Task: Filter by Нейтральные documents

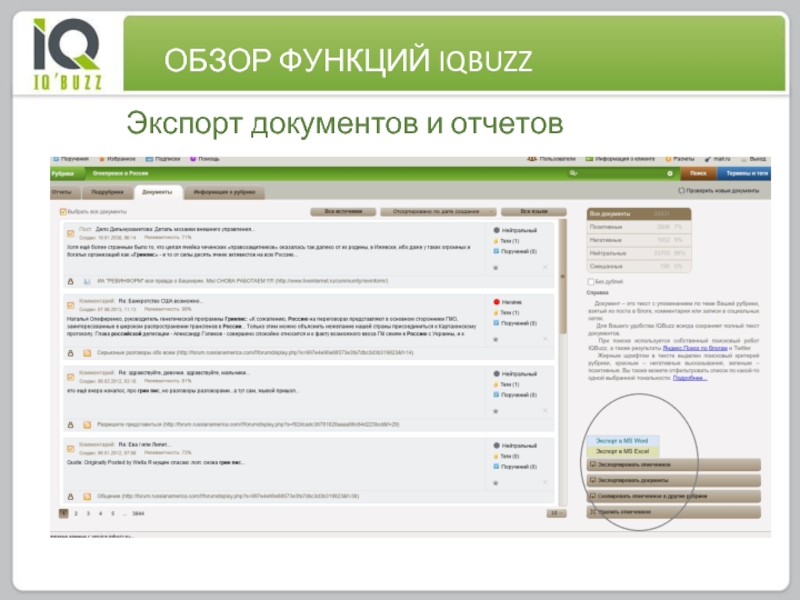Action: point(639,253)
